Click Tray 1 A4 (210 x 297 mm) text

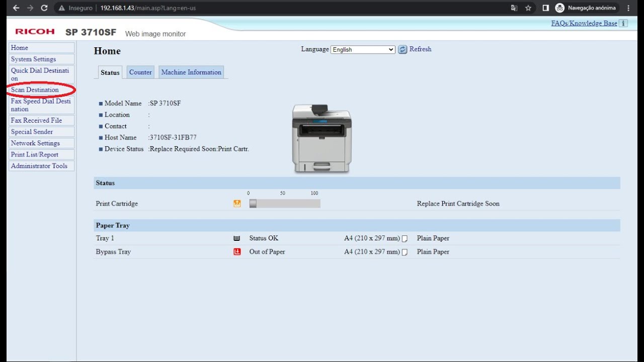coord(372,238)
